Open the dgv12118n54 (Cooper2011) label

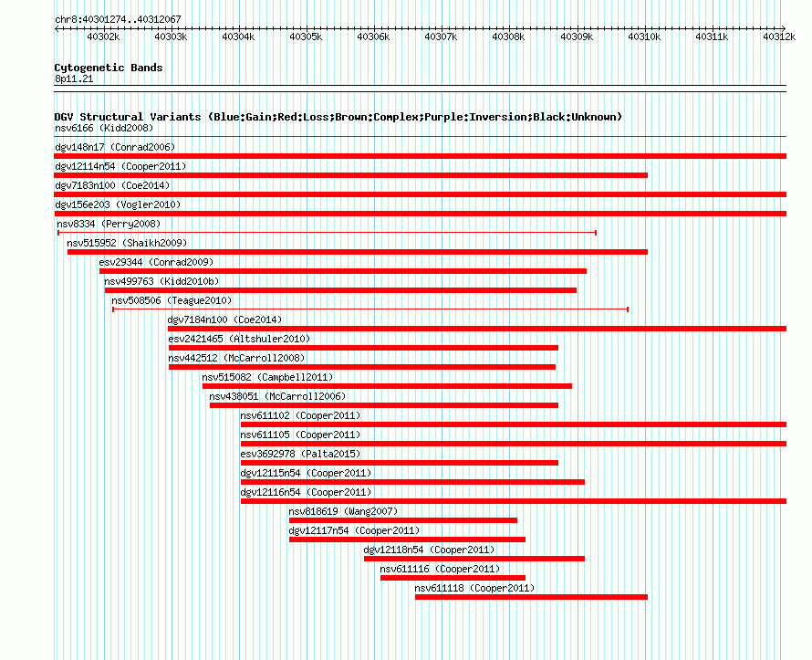[x=430, y=550]
